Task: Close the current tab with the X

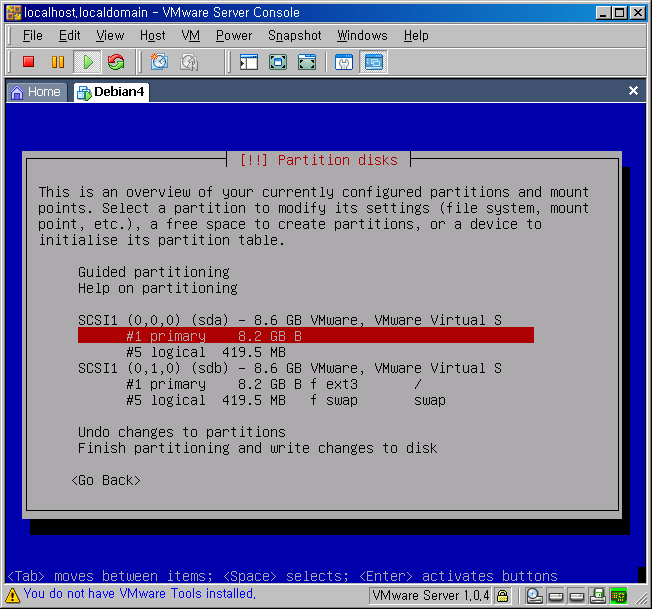Action: tap(633, 91)
